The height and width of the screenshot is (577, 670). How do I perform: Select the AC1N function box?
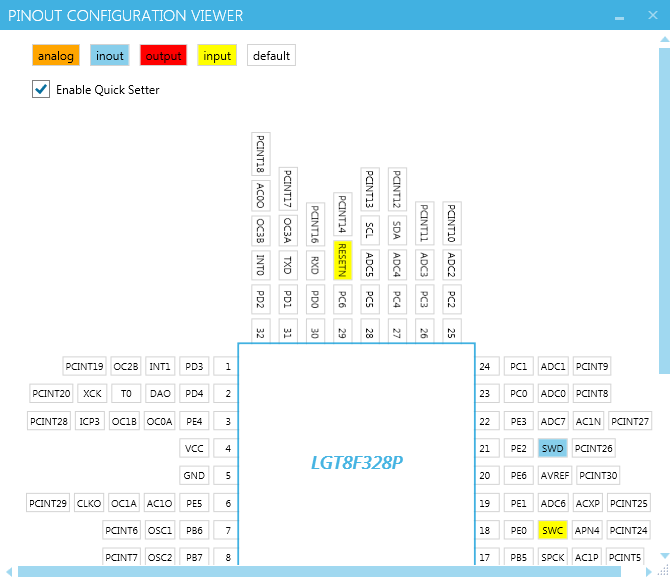[x=588, y=421]
